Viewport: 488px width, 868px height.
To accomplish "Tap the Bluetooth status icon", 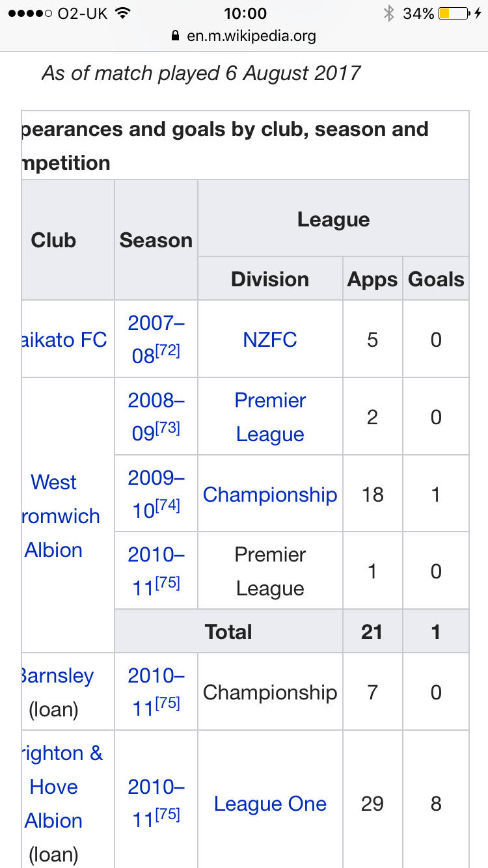I will [389, 13].
